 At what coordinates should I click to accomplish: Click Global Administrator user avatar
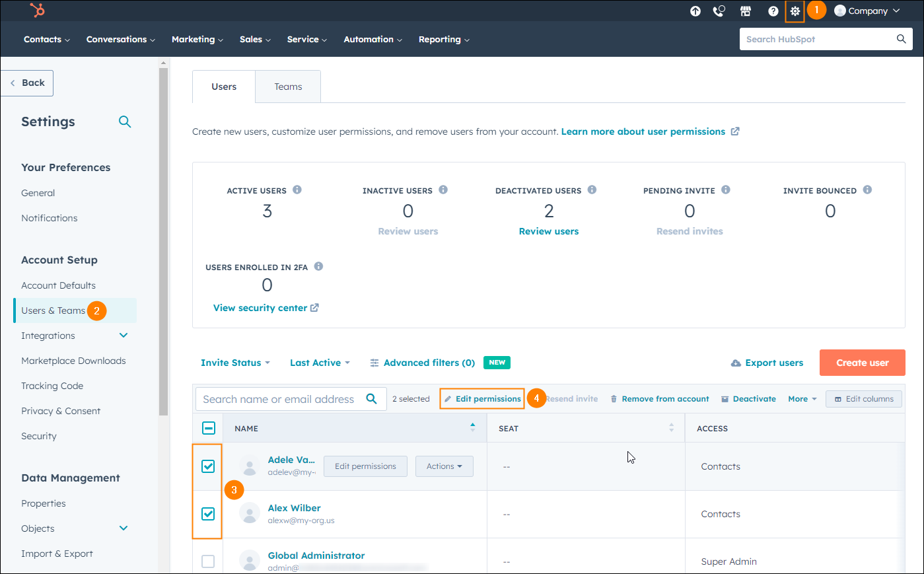click(250, 561)
